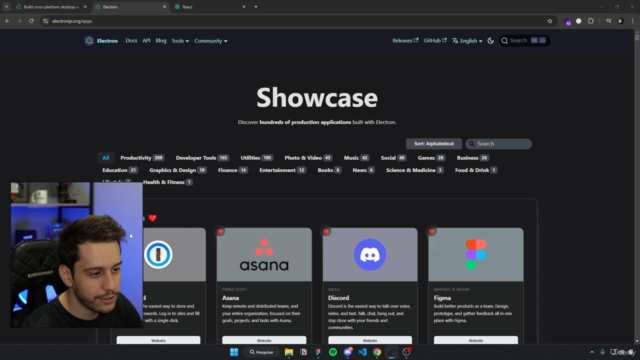Click the Website button on Asana card

[x=264, y=340]
